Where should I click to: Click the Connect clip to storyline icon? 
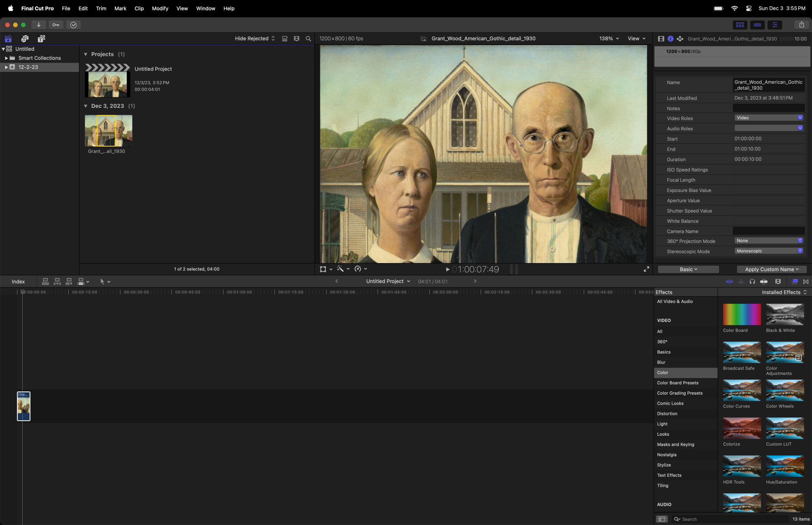tap(45, 281)
